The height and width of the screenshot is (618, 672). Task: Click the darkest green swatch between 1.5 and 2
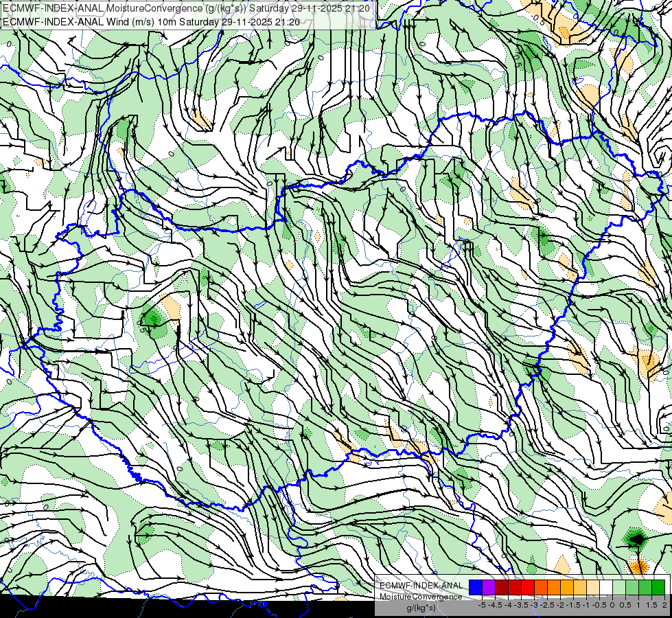point(658,587)
